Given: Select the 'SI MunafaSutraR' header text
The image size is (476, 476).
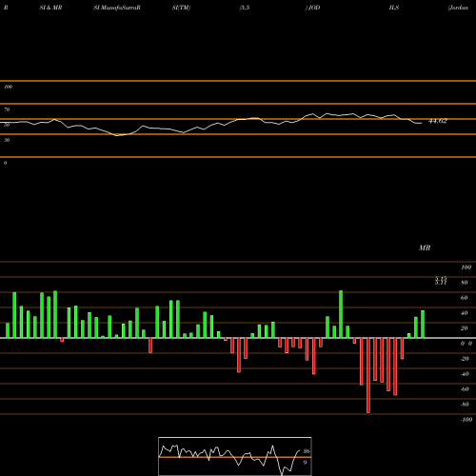Looking at the screenshot, I should pyautogui.click(x=117, y=8).
